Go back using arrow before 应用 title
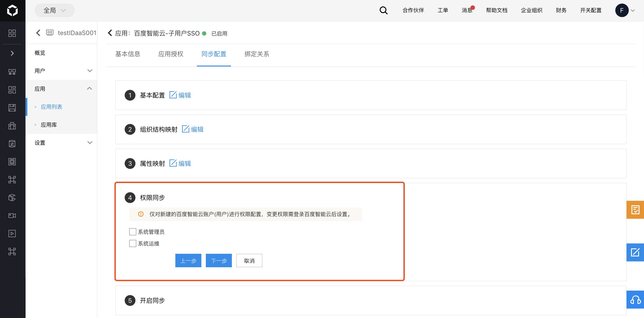Viewport: 644px width, 318px height. click(x=110, y=33)
